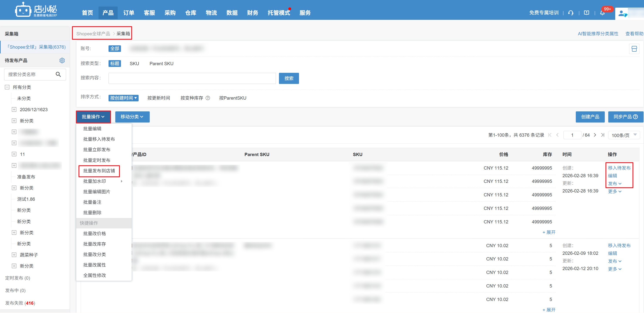
Task: Click help question mark next to 按变种库存
Action: coord(208,98)
